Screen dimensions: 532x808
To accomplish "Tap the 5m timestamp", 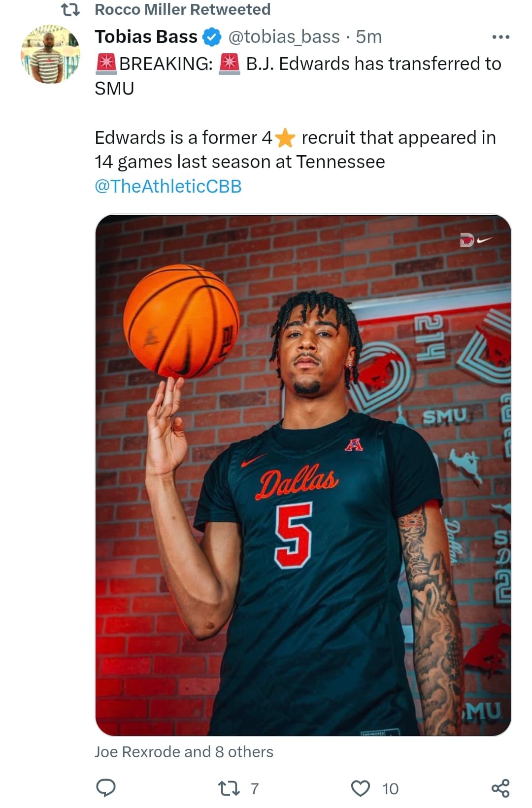I will 369,37.
